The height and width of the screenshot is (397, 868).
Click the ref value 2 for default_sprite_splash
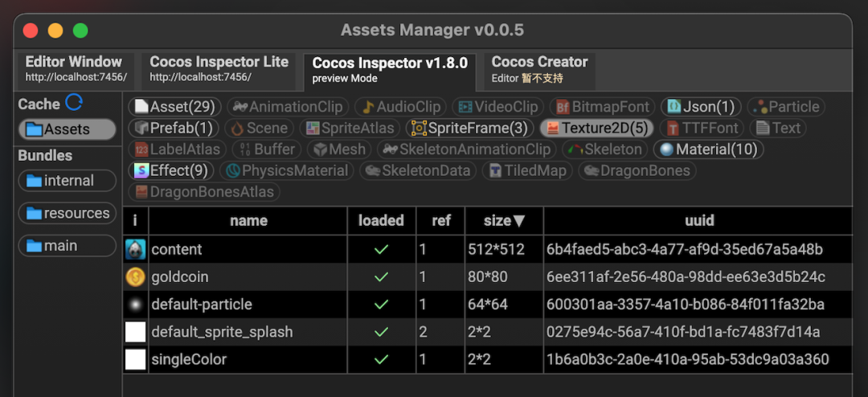pyautogui.click(x=423, y=332)
